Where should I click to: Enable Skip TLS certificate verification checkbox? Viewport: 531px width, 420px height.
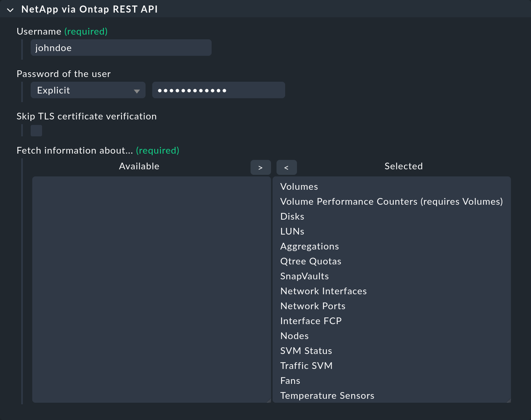[37, 130]
